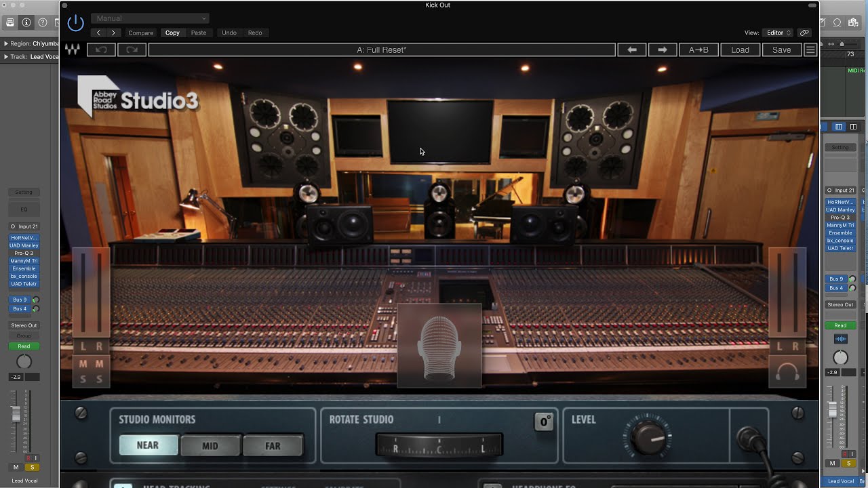Viewport: 868px width, 488px height.
Task: Click Paste in plugin header
Action: [x=199, y=33]
